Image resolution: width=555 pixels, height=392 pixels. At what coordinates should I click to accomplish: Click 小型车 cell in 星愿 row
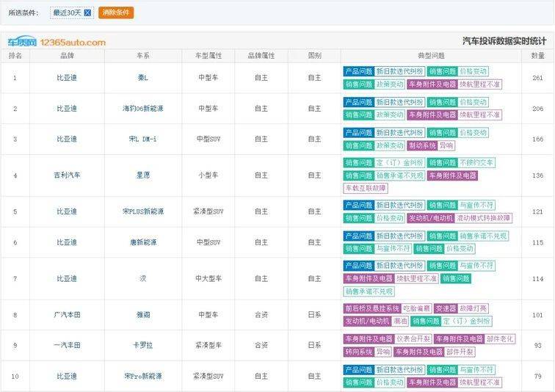[208, 175]
